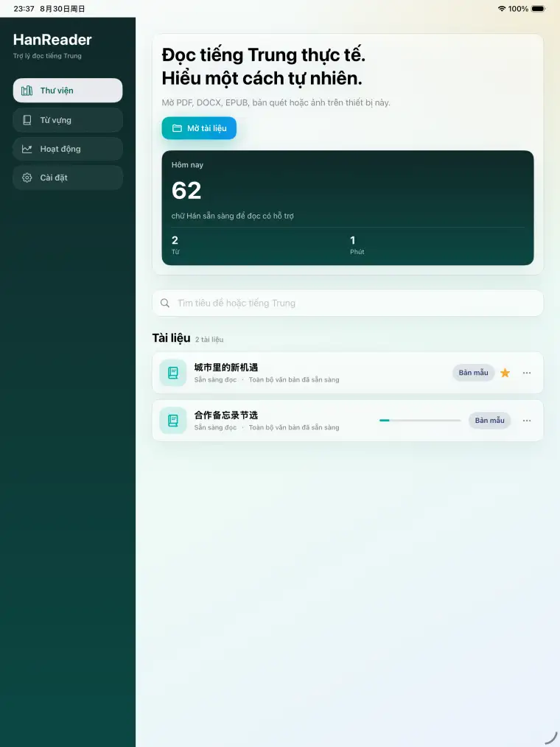Image resolution: width=560 pixels, height=747 pixels.
Task: Go to Cài đặt settings
Action: (x=68, y=178)
